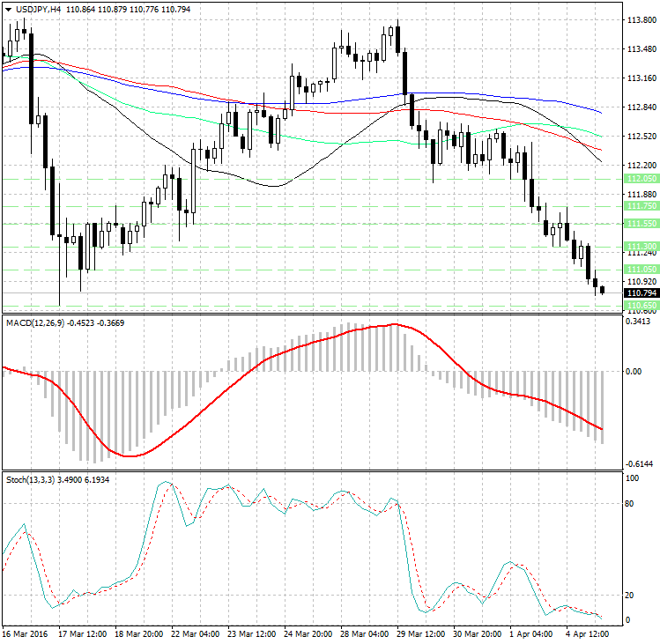The width and height of the screenshot is (660, 644).
Task: Click the 111.550 green level label
Action: [x=641, y=224]
